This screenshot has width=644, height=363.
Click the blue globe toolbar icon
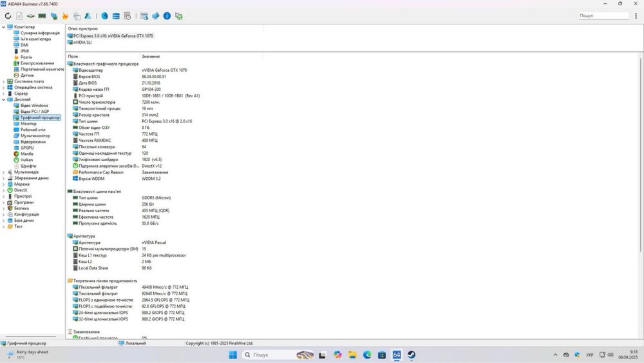105,16
